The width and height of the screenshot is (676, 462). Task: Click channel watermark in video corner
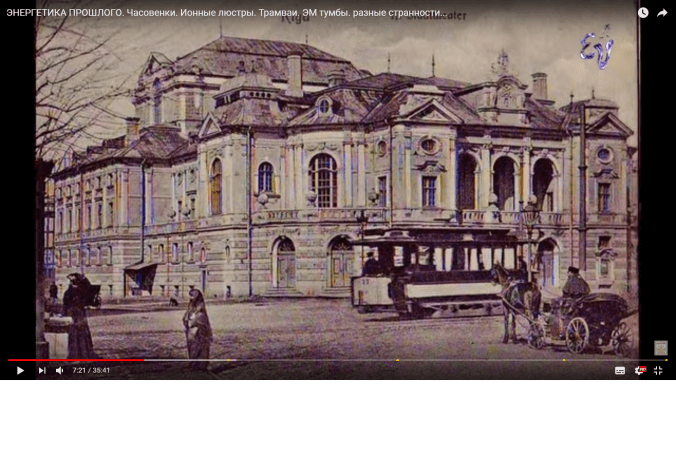[660, 347]
